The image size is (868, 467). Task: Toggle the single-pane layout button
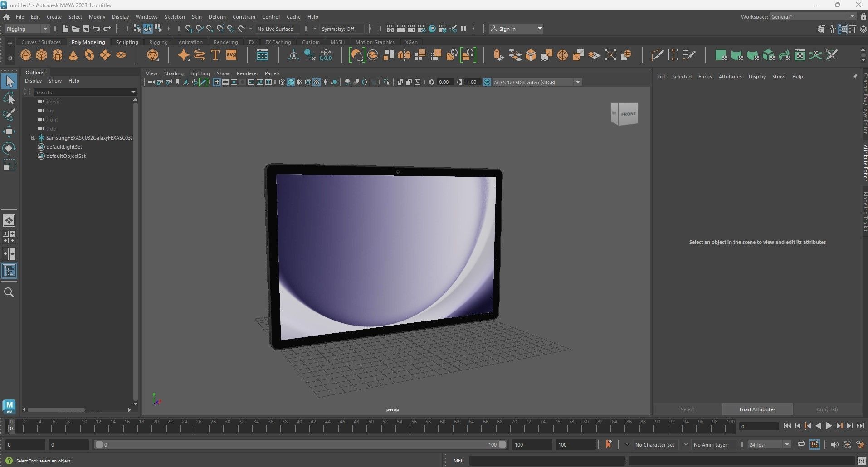(9, 220)
